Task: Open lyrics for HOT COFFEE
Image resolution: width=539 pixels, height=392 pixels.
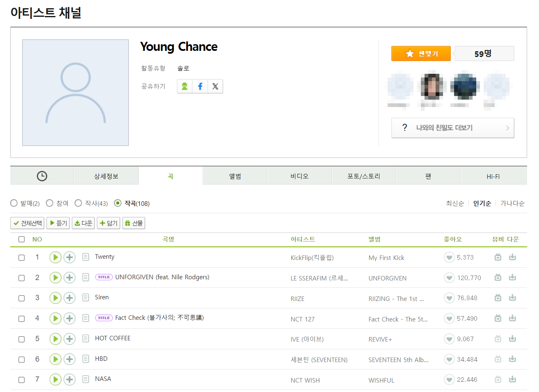Action: (x=86, y=339)
